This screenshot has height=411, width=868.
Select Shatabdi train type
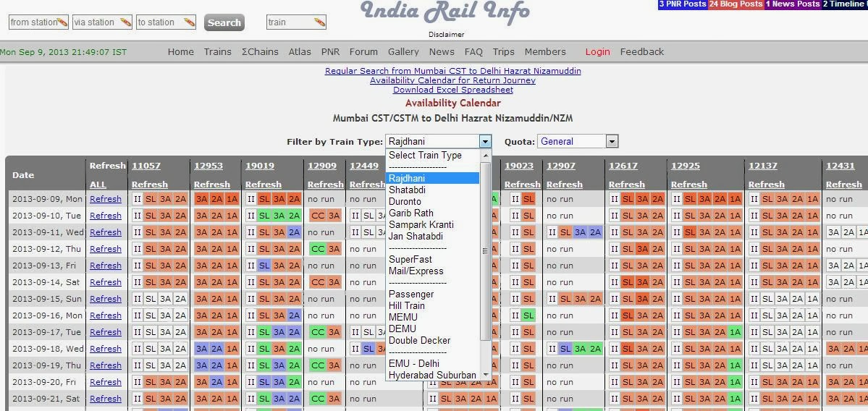[x=432, y=190]
